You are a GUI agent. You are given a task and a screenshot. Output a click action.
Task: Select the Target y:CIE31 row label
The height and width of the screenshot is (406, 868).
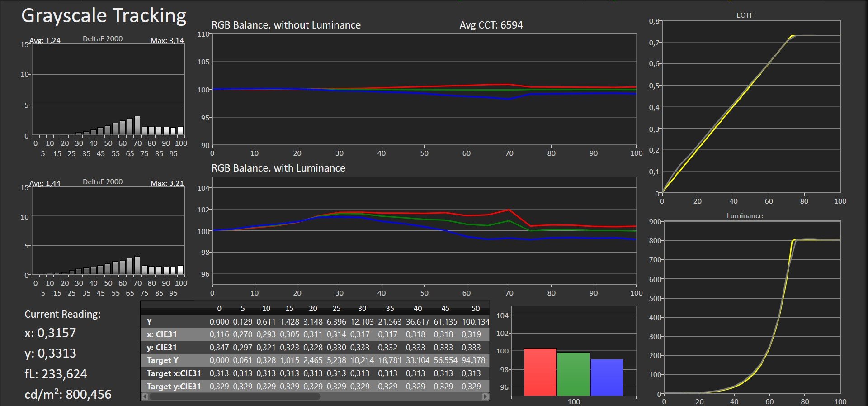click(174, 387)
